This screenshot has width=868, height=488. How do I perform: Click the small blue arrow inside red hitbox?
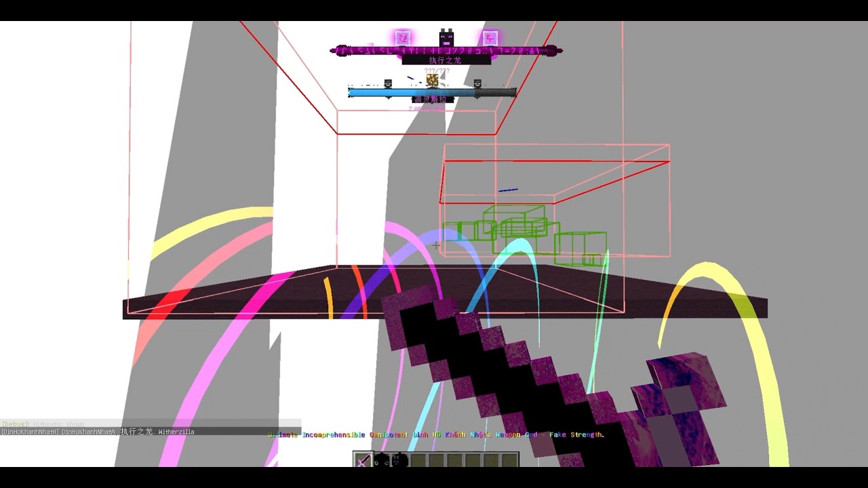tap(508, 190)
